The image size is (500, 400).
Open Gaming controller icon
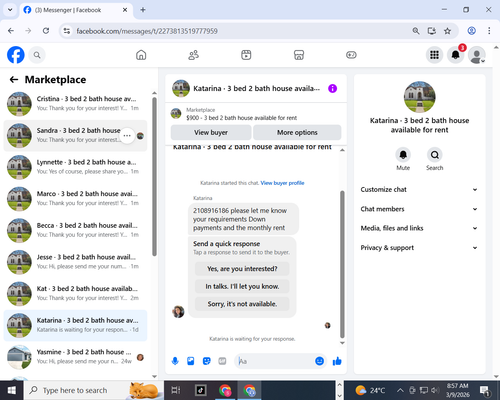click(351, 55)
